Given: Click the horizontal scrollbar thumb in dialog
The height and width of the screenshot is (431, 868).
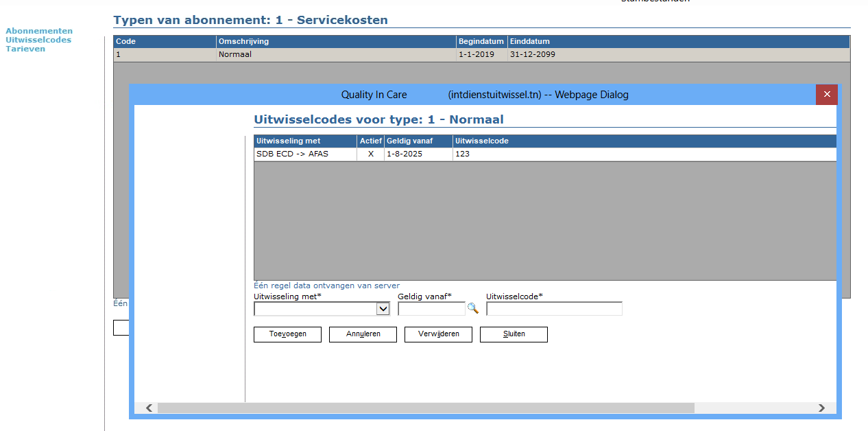Looking at the screenshot, I should [425, 408].
